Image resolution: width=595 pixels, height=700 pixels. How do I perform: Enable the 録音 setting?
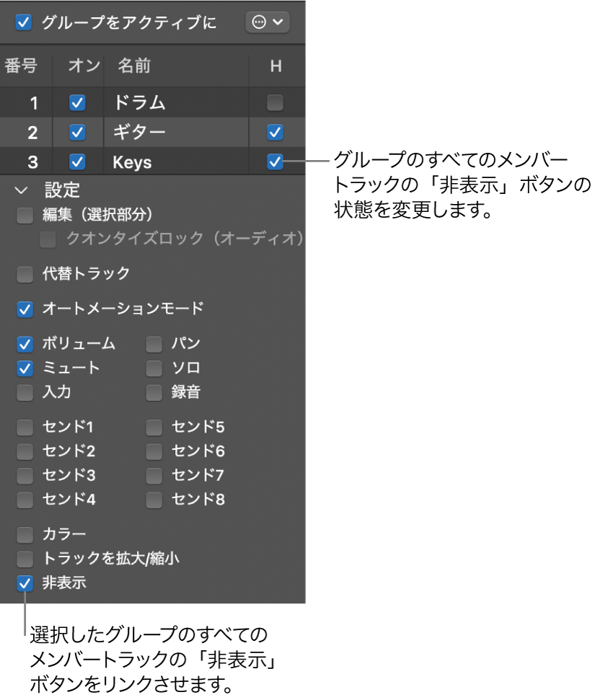154,392
